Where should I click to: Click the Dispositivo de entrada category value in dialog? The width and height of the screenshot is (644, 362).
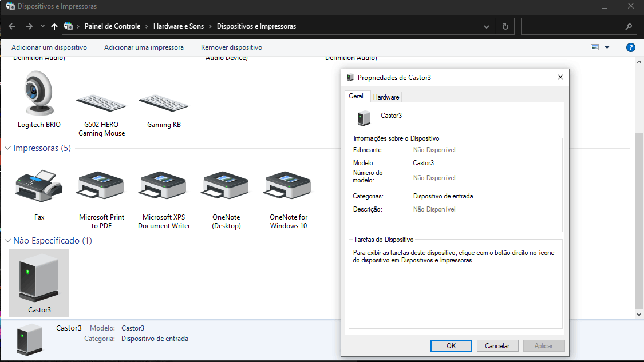tap(443, 196)
